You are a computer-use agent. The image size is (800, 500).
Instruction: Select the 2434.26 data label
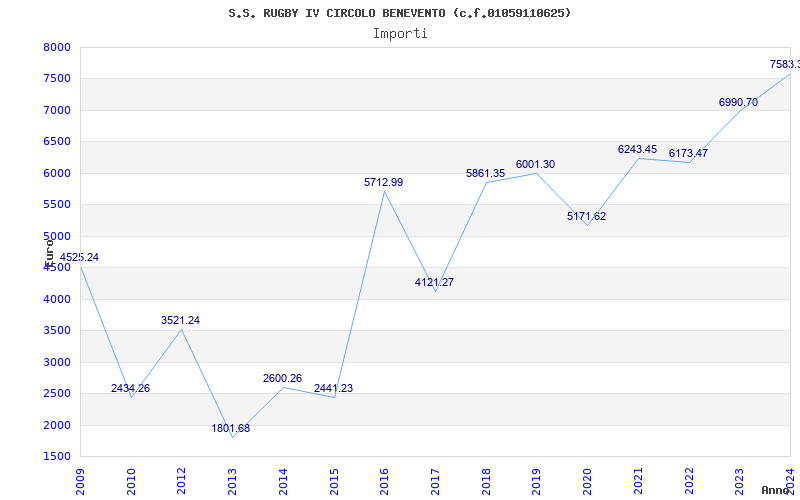coord(131,388)
